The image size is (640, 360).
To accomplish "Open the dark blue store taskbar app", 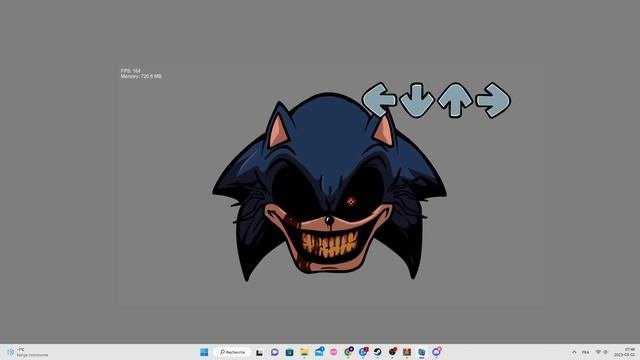I will pyautogui.click(x=289, y=352).
